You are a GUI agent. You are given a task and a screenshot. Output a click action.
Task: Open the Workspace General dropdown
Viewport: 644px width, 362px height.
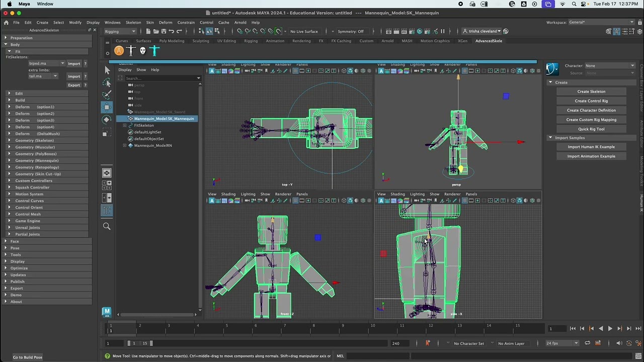[601, 22]
